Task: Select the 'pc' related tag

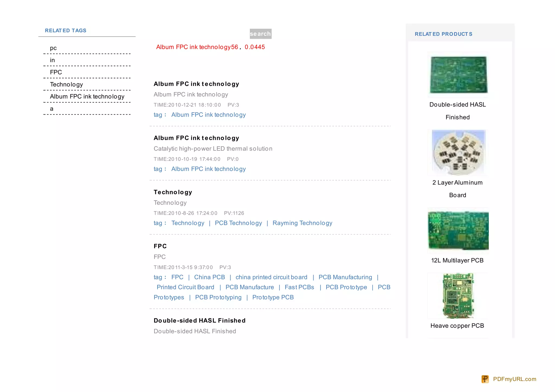Action: click(53, 48)
